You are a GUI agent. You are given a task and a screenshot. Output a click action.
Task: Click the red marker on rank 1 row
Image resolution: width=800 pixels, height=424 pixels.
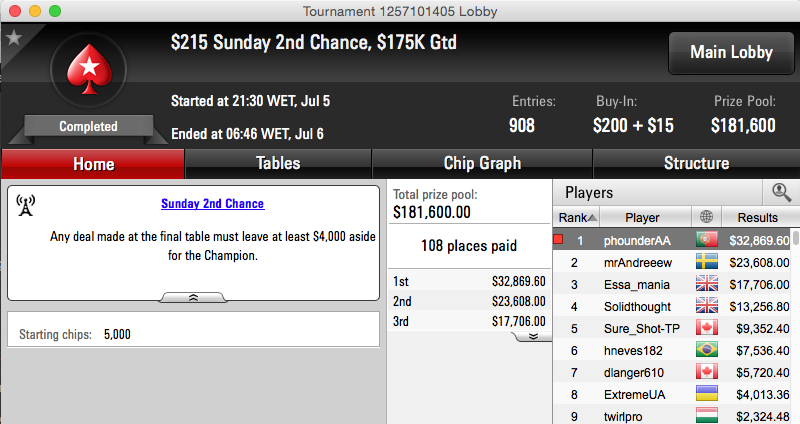[x=558, y=239]
